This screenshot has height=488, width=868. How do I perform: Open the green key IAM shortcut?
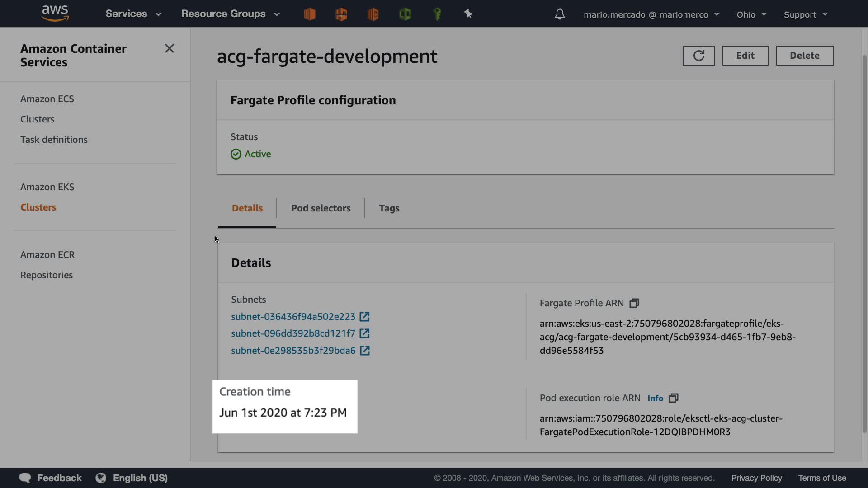click(437, 14)
